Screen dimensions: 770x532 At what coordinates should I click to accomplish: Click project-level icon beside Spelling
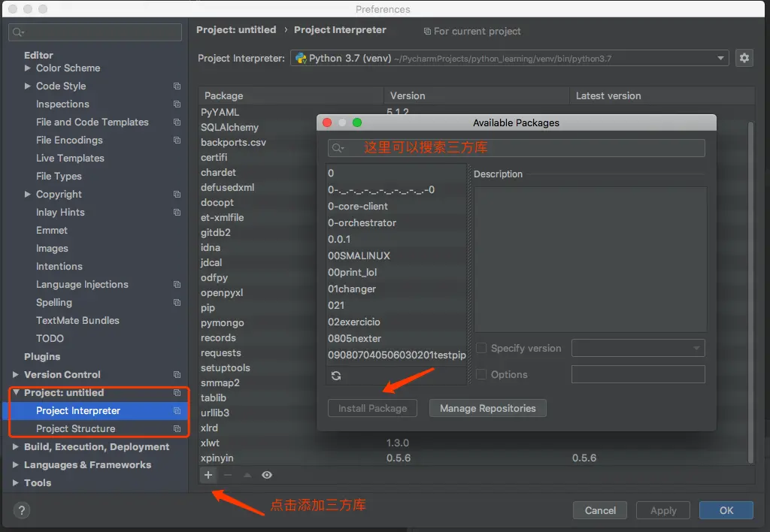click(177, 302)
